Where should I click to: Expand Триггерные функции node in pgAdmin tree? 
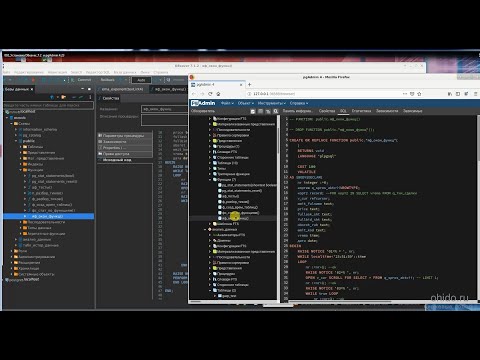[x=210, y=174]
